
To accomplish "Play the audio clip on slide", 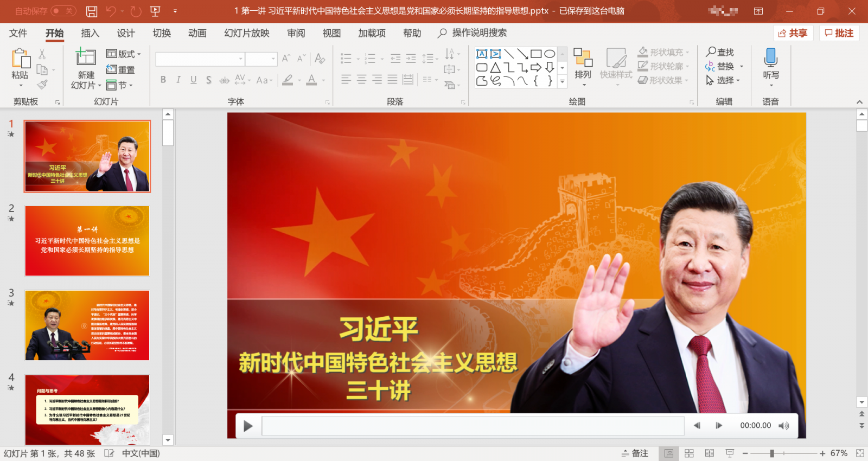I will pos(248,426).
